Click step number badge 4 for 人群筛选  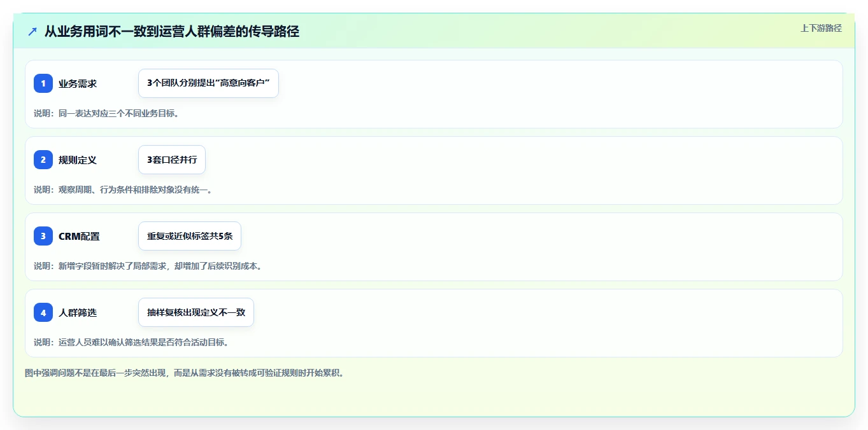click(43, 312)
